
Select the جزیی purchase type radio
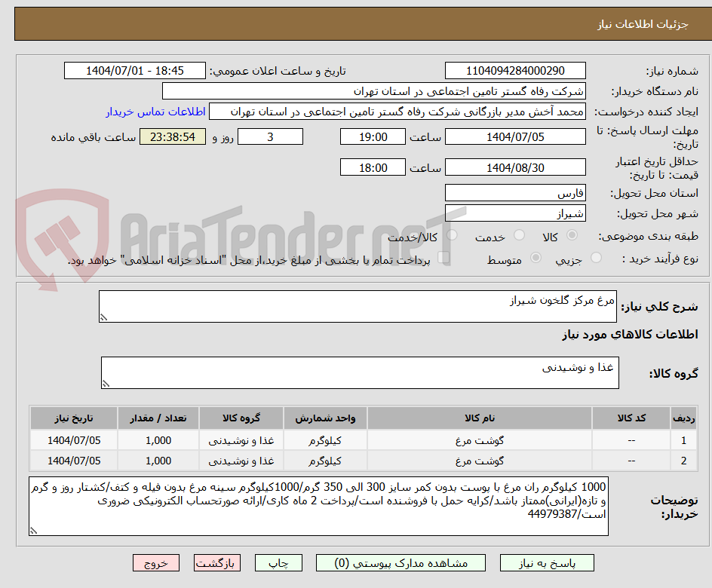tap(596, 258)
